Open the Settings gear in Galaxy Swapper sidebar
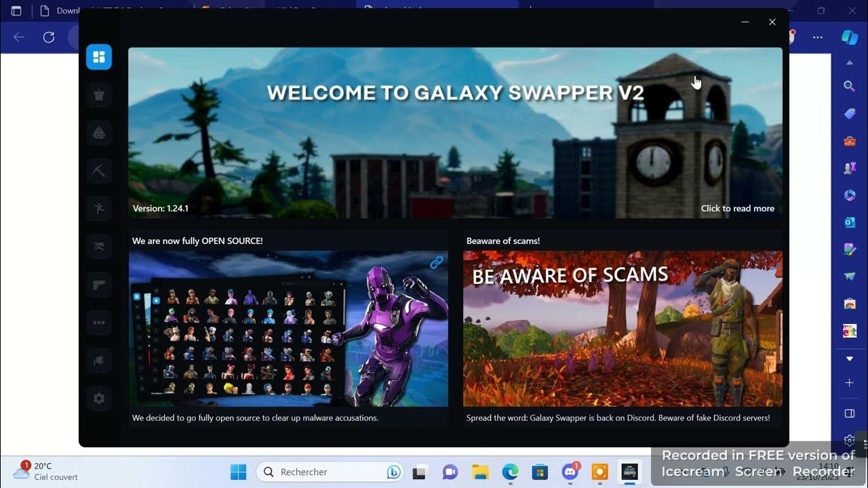 click(x=99, y=399)
